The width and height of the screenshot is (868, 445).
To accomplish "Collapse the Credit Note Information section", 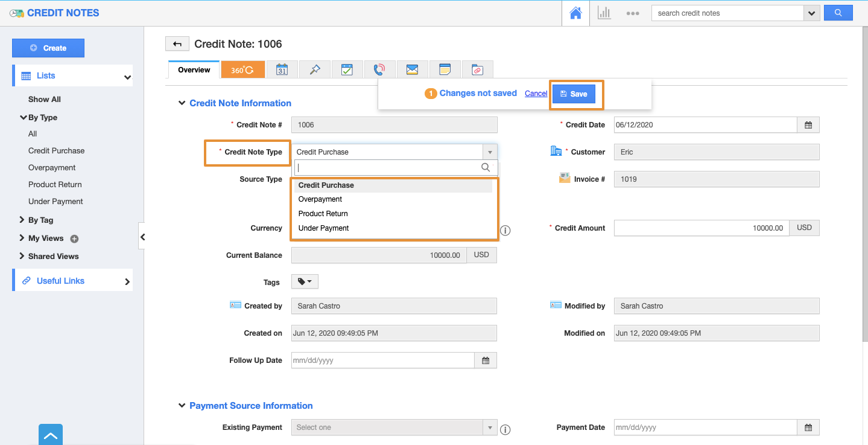I will pos(182,103).
